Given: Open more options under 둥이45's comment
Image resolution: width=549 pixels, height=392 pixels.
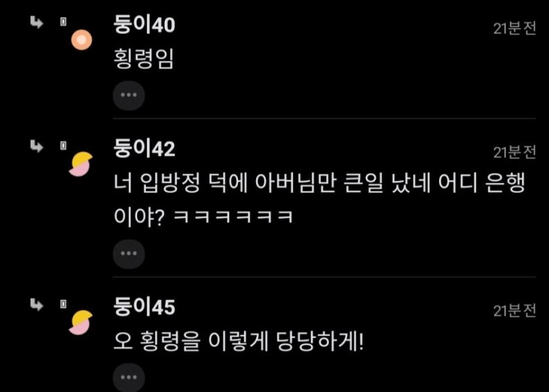Looking at the screenshot, I should coord(129,378).
